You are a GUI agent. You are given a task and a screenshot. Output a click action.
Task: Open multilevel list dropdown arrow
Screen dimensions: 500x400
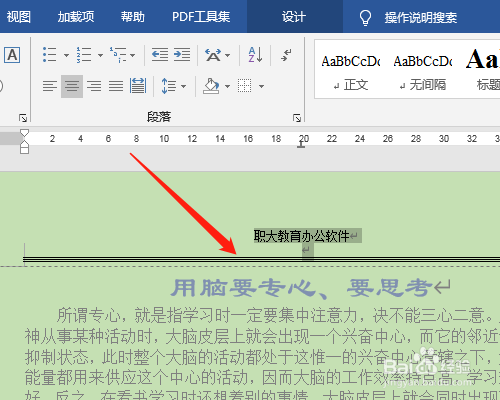(133, 55)
